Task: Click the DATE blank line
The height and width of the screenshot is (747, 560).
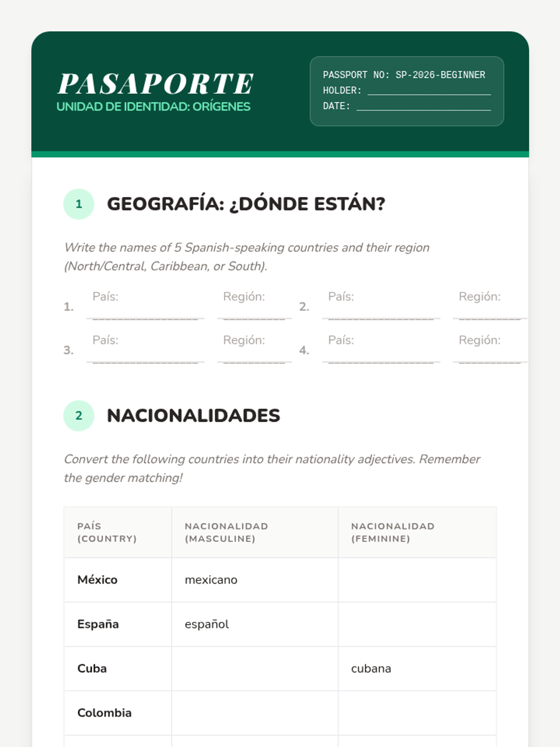Action: click(x=423, y=106)
